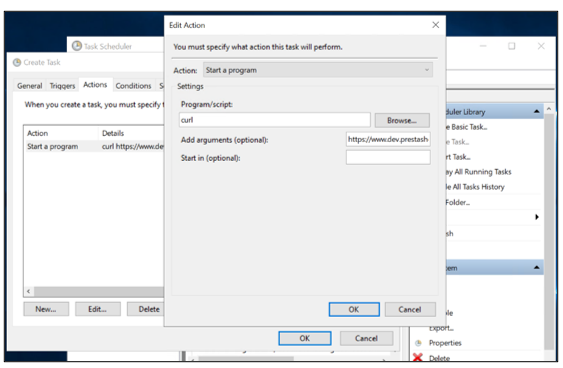Click Delete button in Create Task window
The width and height of the screenshot is (563, 368).
[x=146, y=309]
